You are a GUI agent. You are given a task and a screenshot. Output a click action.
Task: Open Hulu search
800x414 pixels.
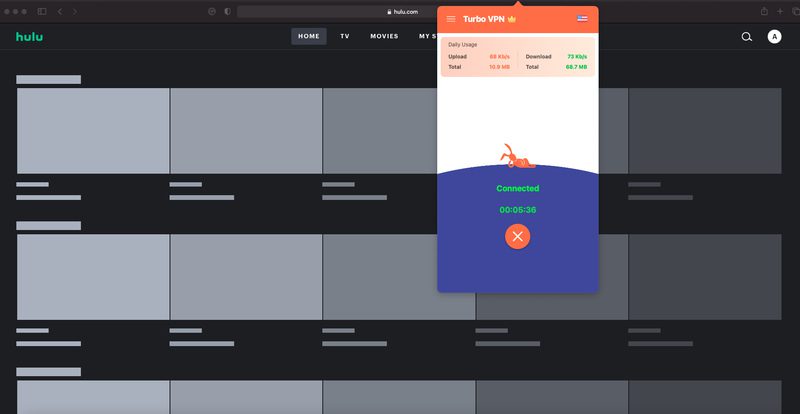coord(746,37)
